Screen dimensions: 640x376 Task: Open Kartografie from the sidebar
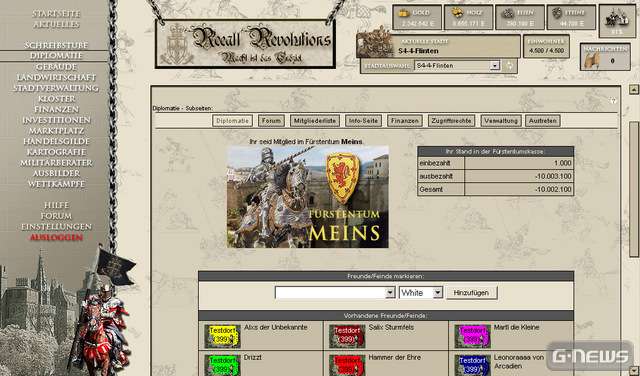(56, 152)
